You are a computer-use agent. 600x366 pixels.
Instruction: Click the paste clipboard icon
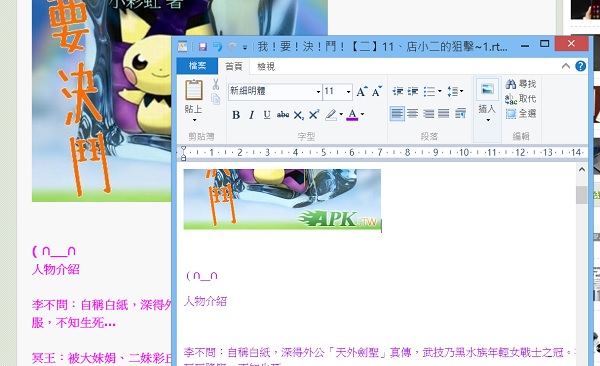click(x=194, y=90)
